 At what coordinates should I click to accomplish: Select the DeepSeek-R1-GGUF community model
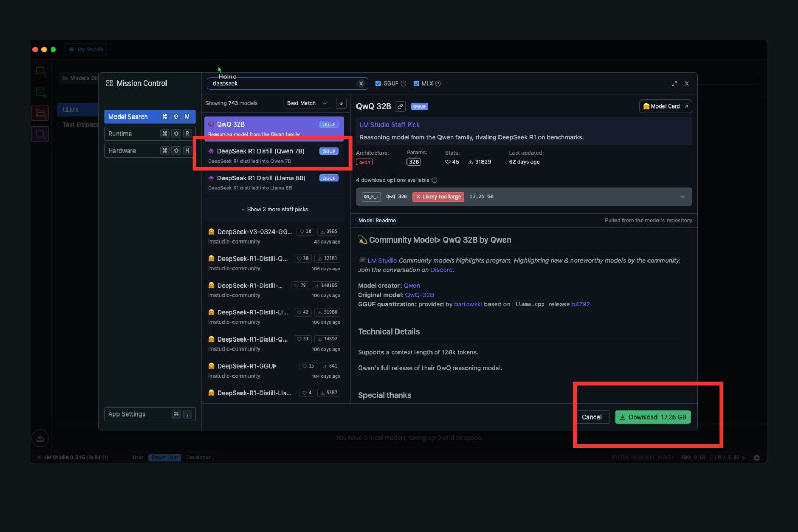[275, 371]
